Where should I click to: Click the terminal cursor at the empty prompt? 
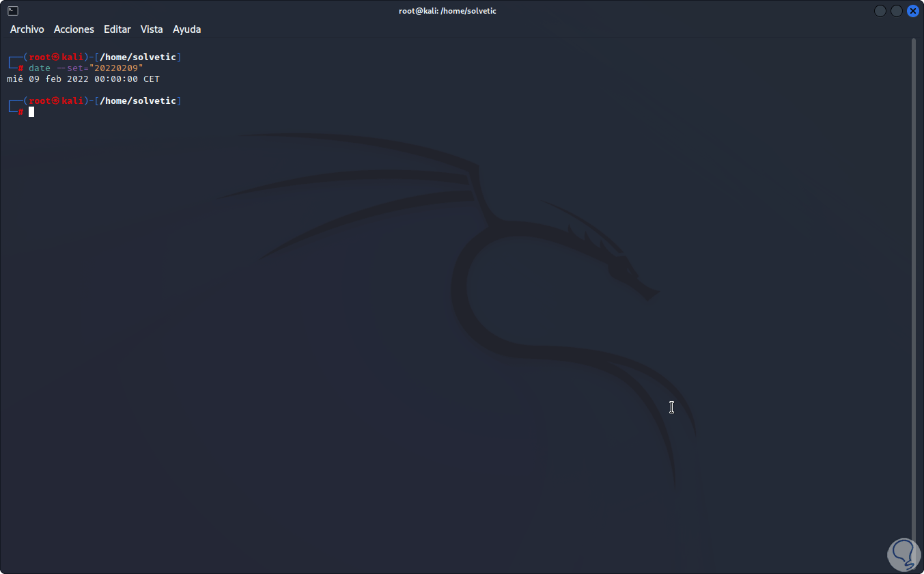coord(31,111)
